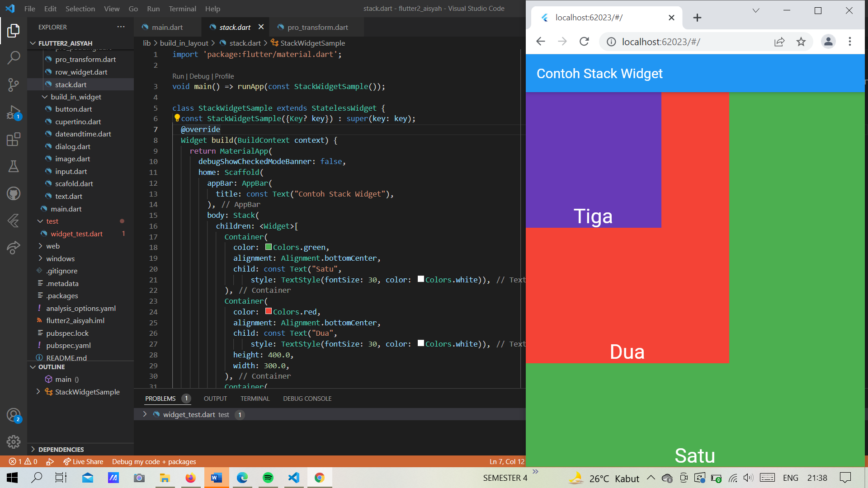The width and height of the screenshot is (868, 488).
Task: Switch to the TERMINAL panel tab
Action: [255, 398]
